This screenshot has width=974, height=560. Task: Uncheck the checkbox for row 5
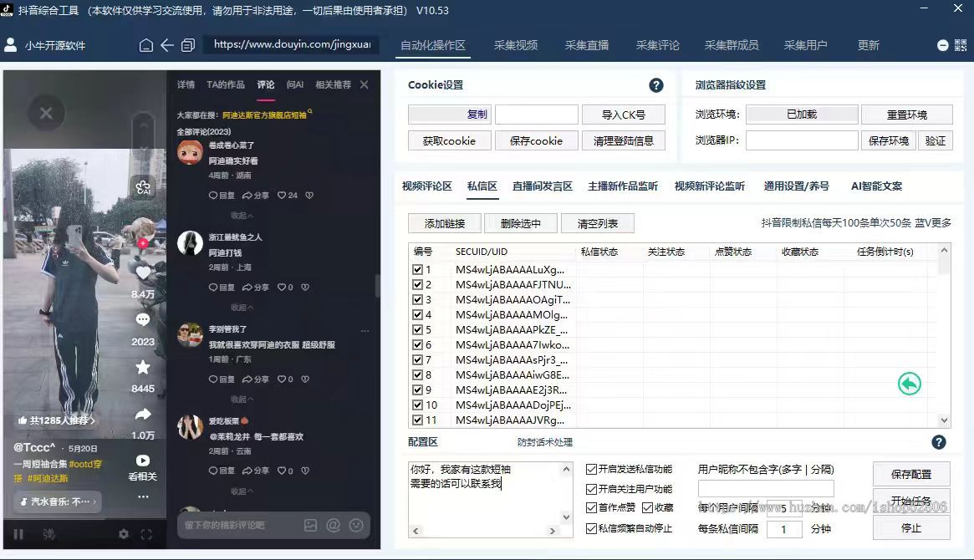point(417,329)
